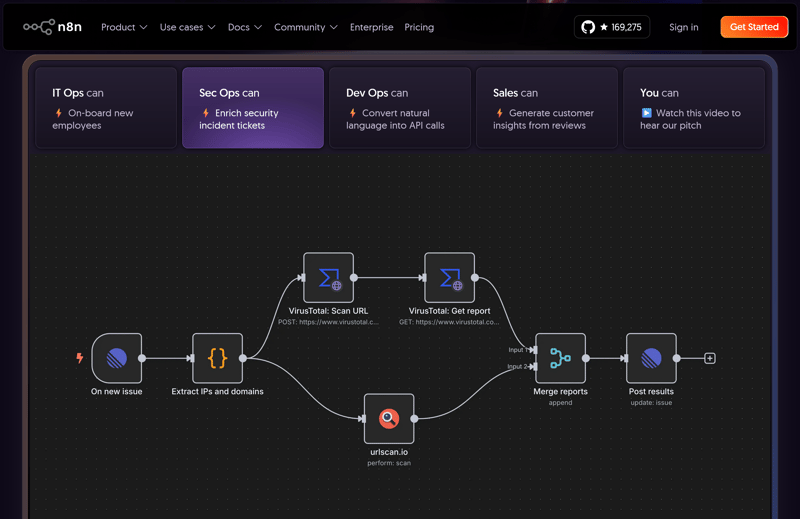Click the n8n logo in header
The width and height of the screenshot is (800, 519).
pos(52,27)
